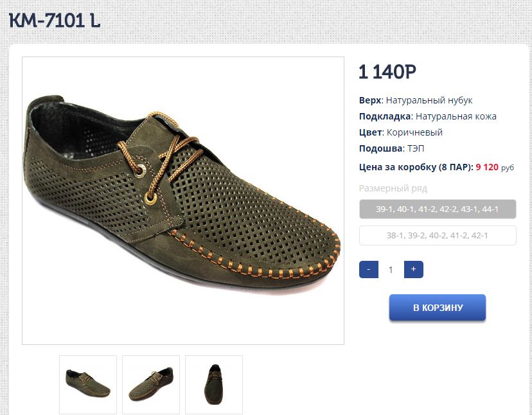This screenshot has height=415, width=532.
Task: Click the «Верх: Натуральный нубук» line
Action: (416, 101)
